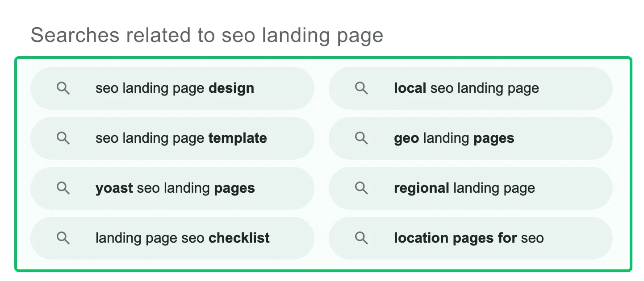644x281 pixels.
Task: Click the magnifier next to 'location pages for seo'
Action: (x=361, y=238)
